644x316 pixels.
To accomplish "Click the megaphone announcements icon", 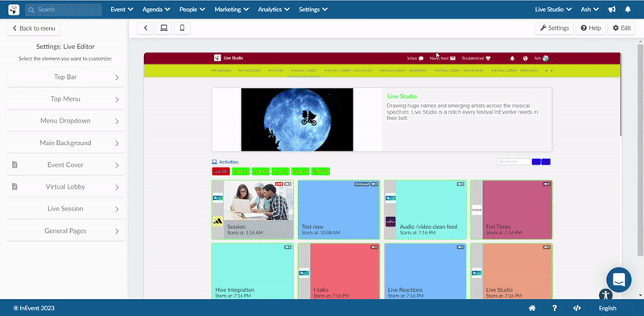I will (612, 10).
